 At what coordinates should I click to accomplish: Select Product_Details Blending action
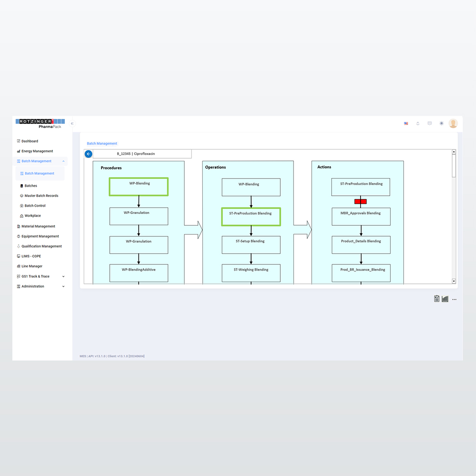tap(361, 245)
